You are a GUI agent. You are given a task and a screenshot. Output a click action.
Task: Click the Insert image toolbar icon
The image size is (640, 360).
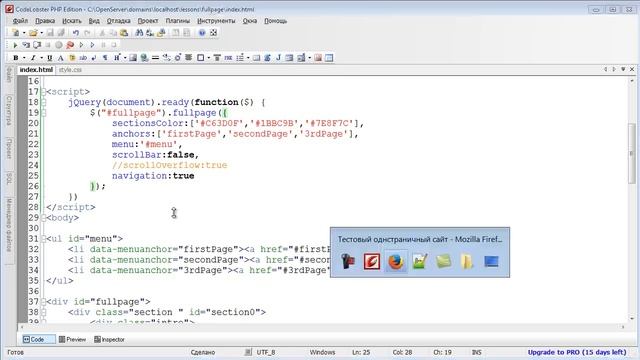click(133, 58)
